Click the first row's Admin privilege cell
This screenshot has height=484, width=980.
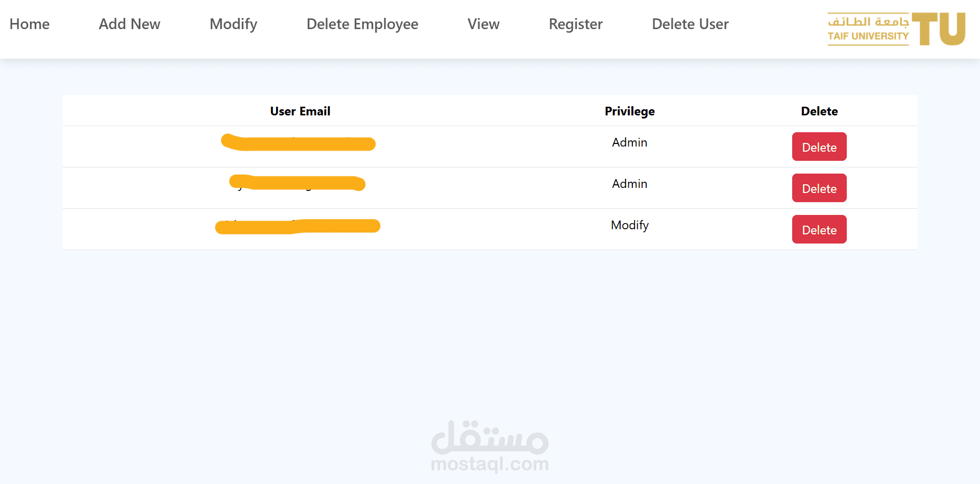tap(629, 142)
